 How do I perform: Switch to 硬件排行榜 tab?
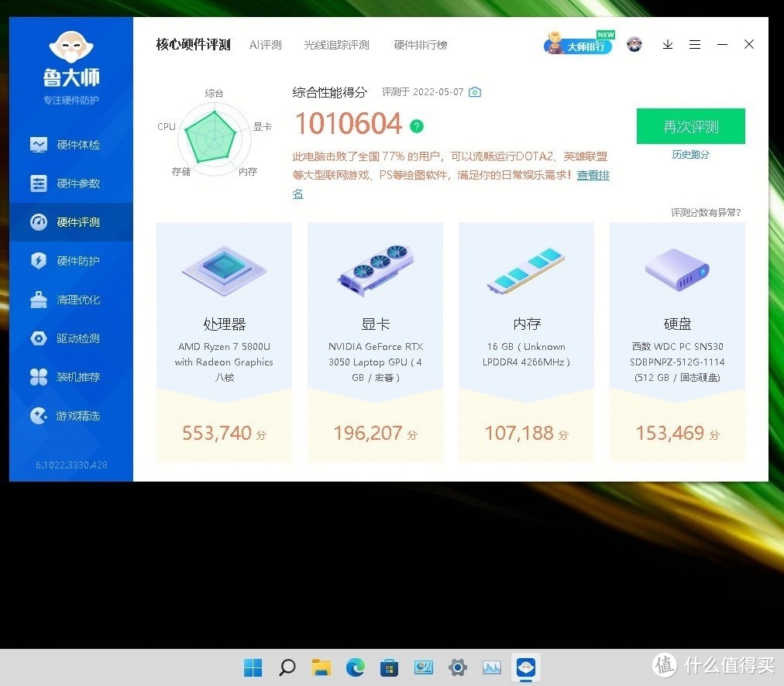[421, 45]
